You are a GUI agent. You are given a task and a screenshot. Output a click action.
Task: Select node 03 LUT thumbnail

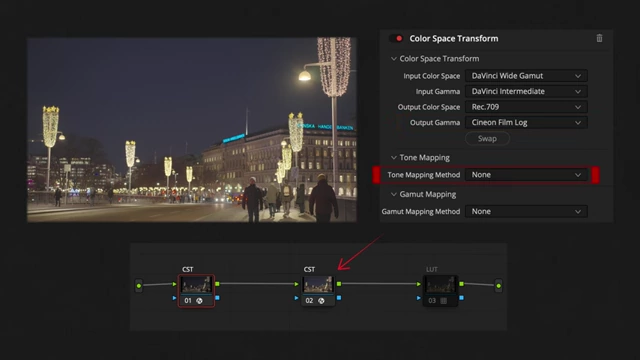pyautogui.click(x=440, y=284)
